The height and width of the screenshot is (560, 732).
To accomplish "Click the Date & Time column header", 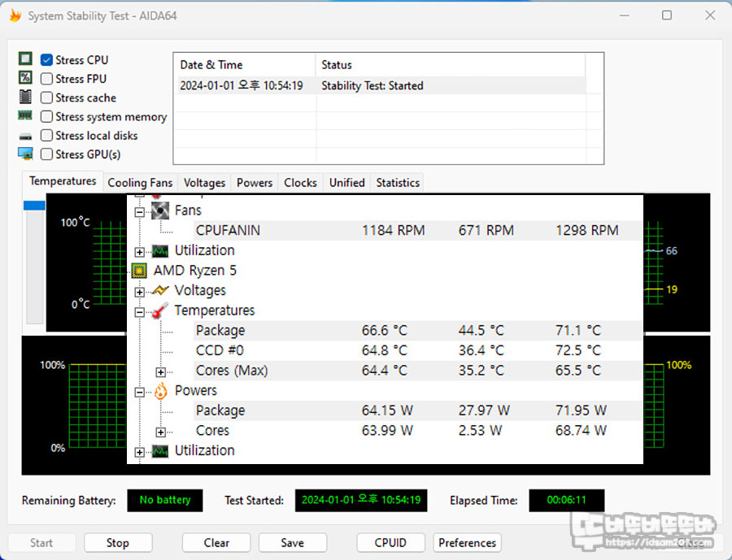I will pyautogui.click(x=246, y=65).
